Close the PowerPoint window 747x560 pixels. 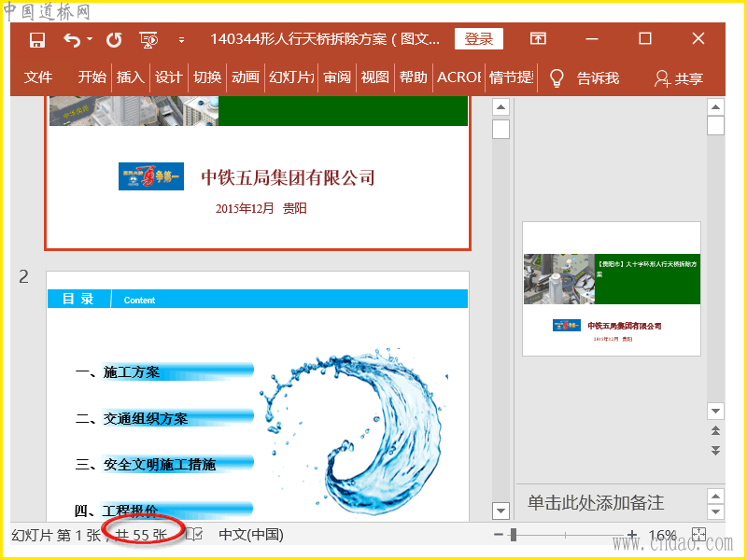coord(698,38)
